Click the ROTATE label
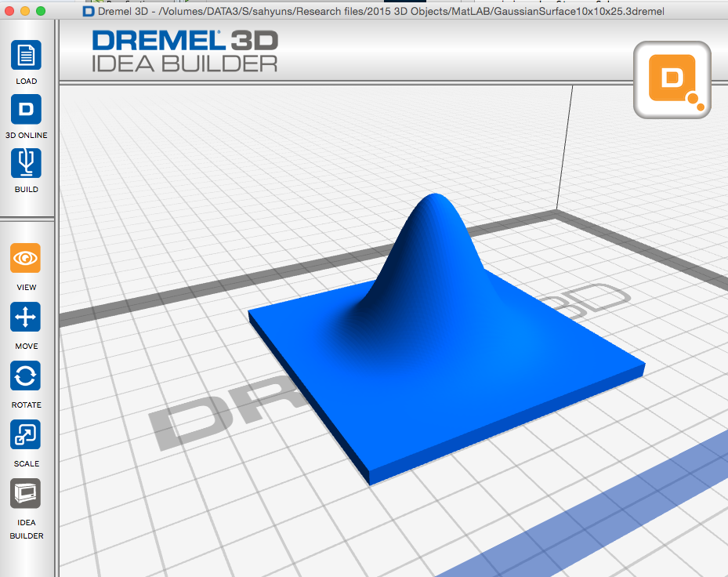Viewport: 728px width, 577px height. [x=27, y=405]
